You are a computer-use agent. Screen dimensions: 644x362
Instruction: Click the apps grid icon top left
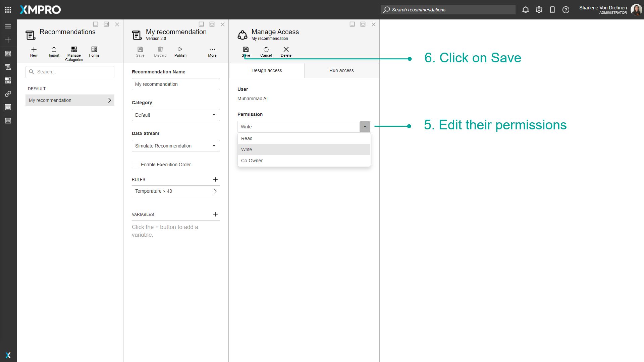click(8, 9)
